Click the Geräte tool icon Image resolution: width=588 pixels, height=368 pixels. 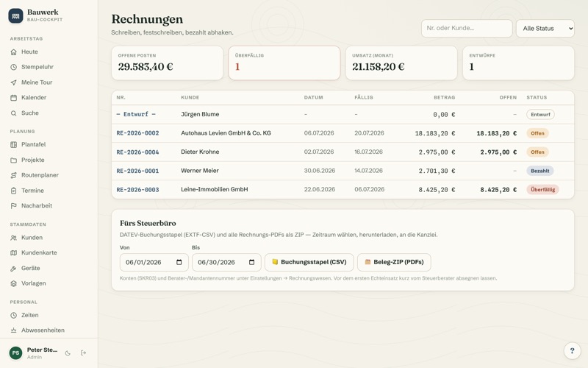[13, 269]
